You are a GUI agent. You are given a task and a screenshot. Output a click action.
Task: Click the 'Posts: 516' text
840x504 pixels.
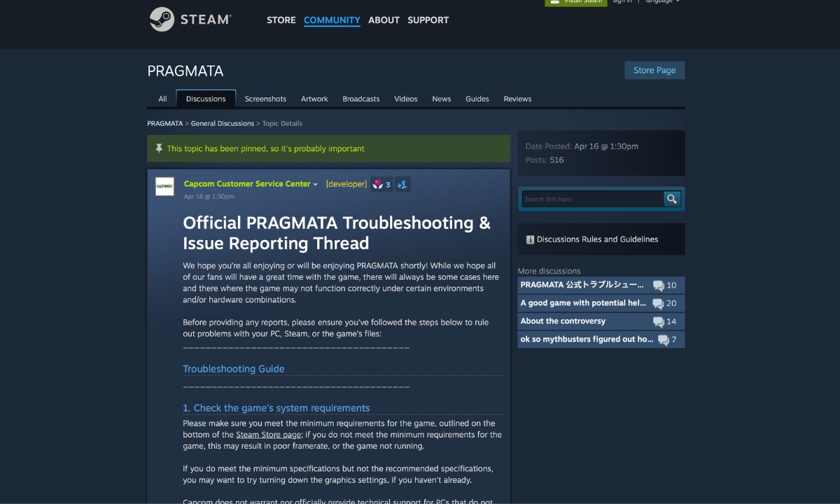[545, 160]
